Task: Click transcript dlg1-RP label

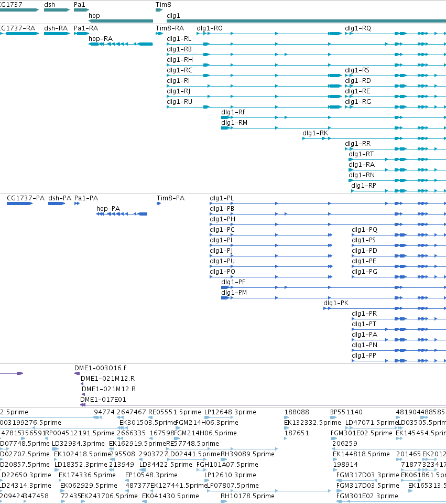Action: coord(364,186)
